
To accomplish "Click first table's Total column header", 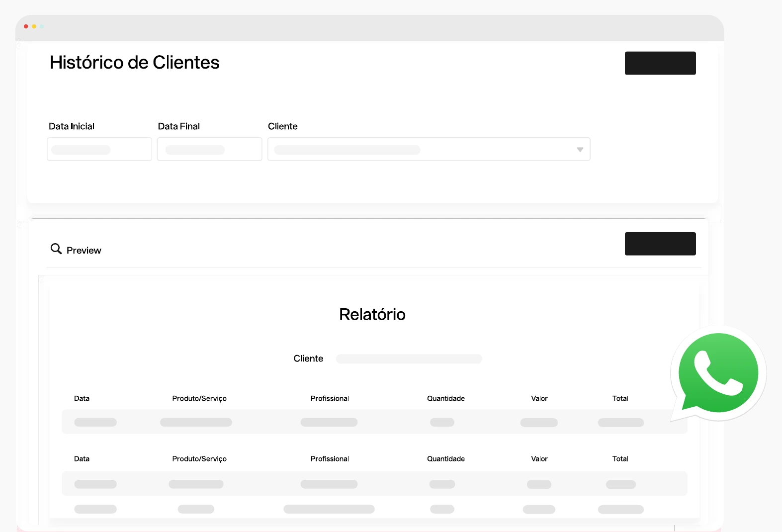I will (620, 398).
